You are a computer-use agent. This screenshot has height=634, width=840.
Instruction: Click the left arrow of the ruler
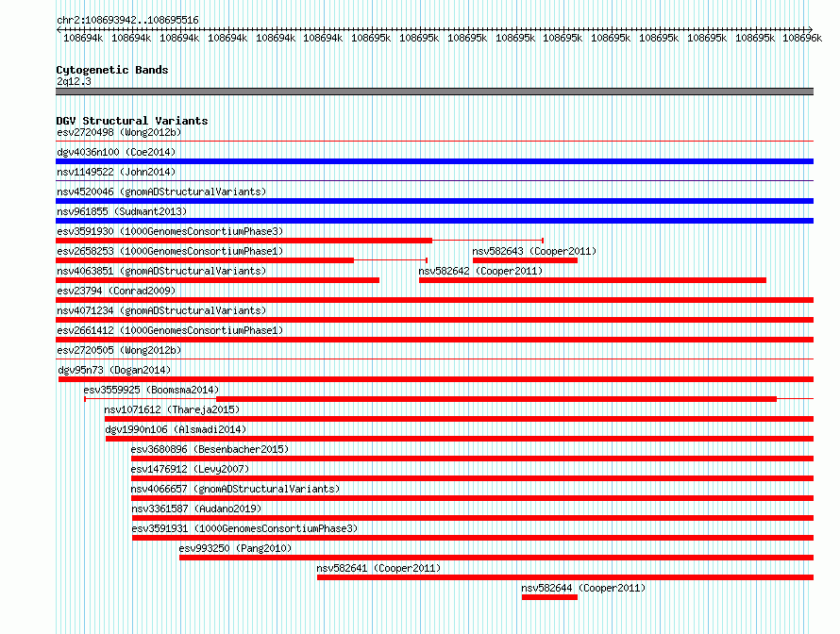click(59, 30)
